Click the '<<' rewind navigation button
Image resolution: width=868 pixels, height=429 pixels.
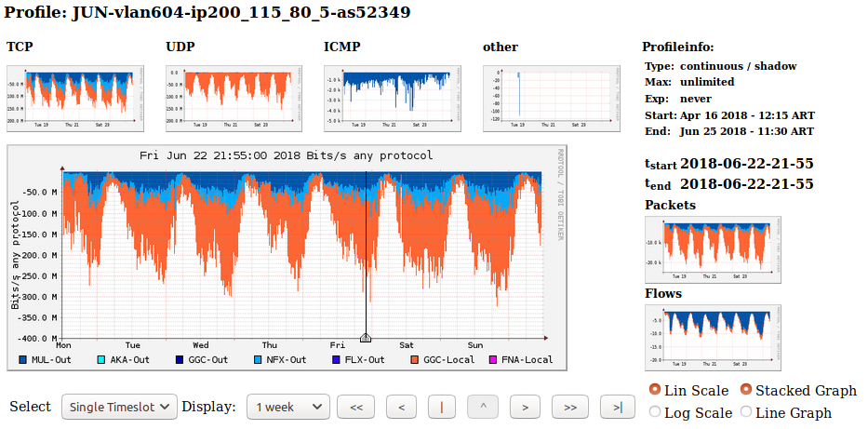pos(355,407)
